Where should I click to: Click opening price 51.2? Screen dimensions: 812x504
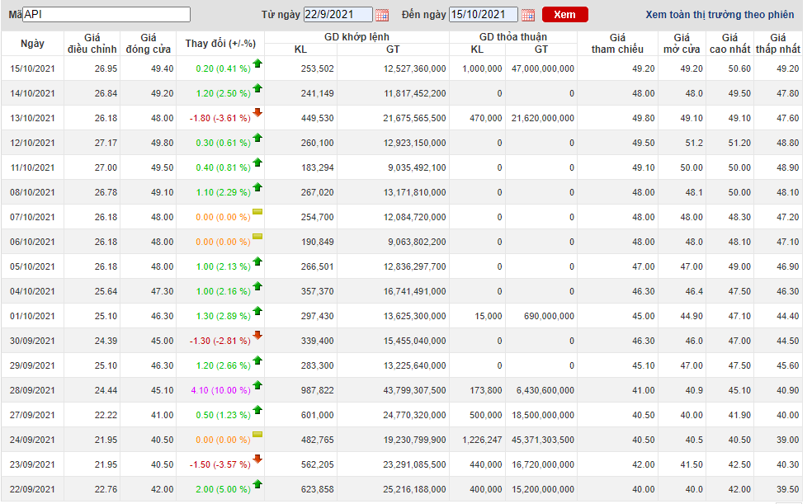694,143
